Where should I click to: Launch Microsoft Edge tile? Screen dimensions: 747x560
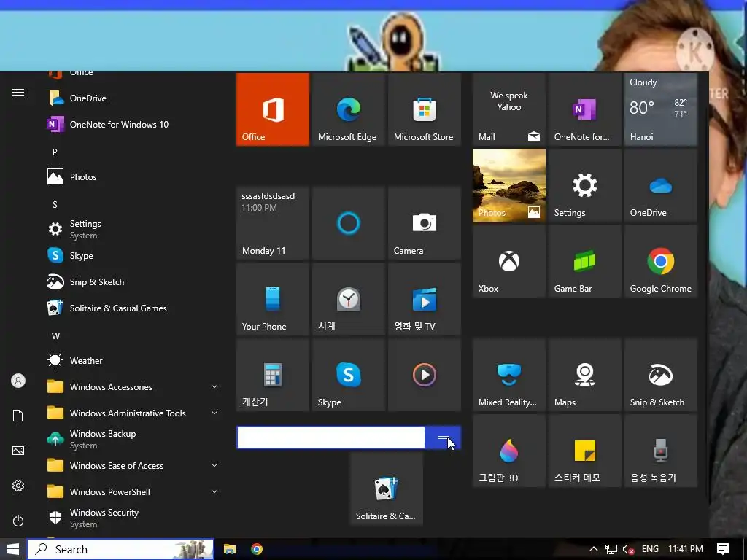coord(348,109)
